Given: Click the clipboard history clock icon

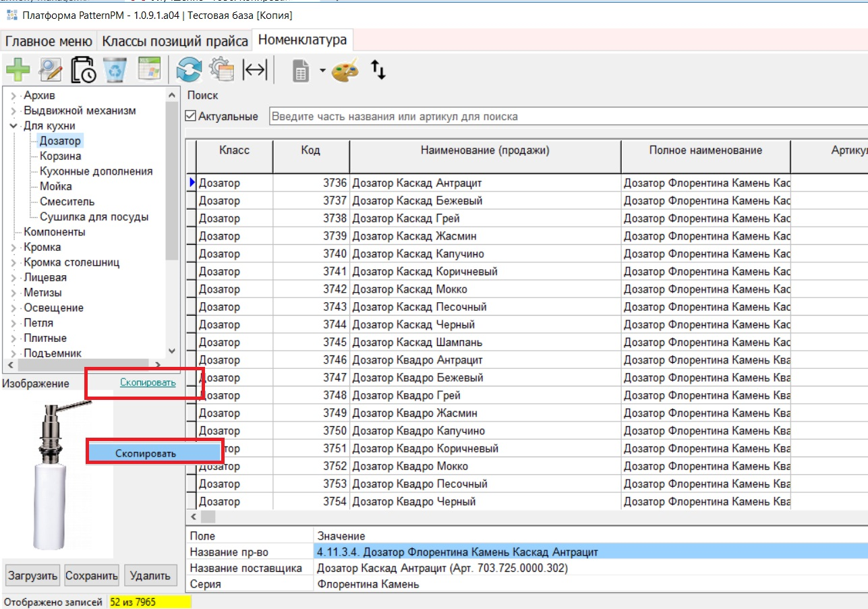Looking at the screenshot, I should [x=83, y=69].
